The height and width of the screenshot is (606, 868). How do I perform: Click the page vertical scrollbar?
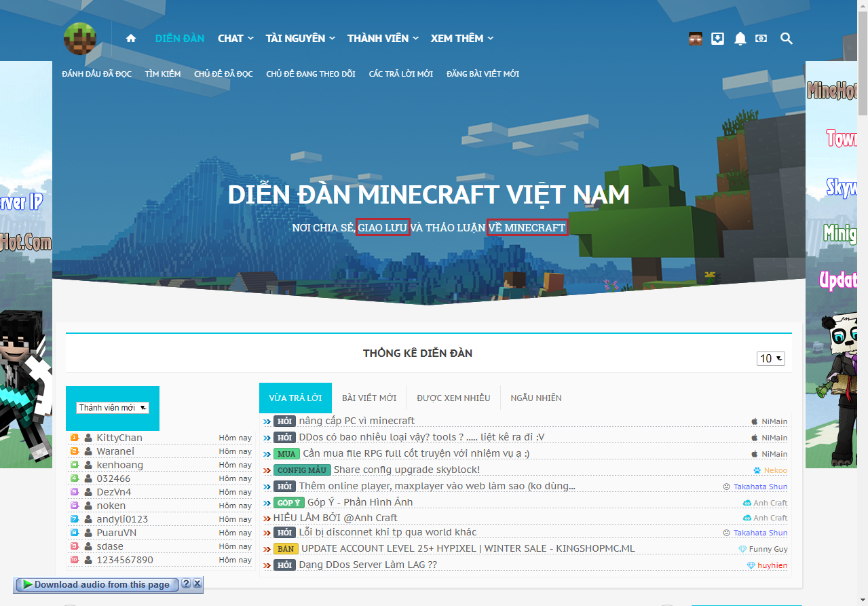click(x=863, y=303)
